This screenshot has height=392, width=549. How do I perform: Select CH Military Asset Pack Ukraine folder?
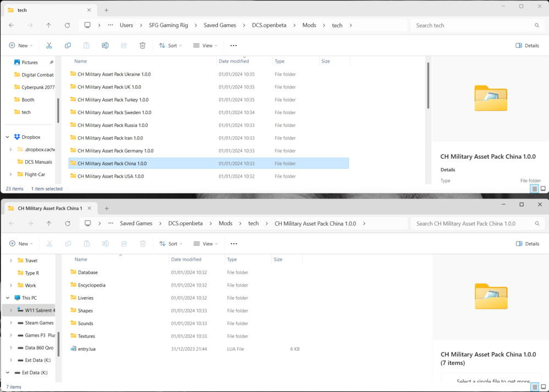209,74
